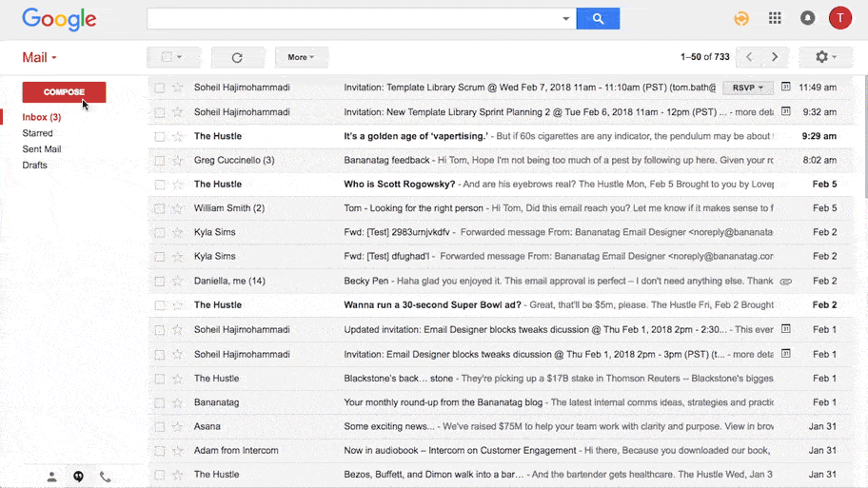This screenshot has height=488, width=868.
Task: Star the Kyla Sims 2983urnjvkdfv email
Action: point(177,232)
